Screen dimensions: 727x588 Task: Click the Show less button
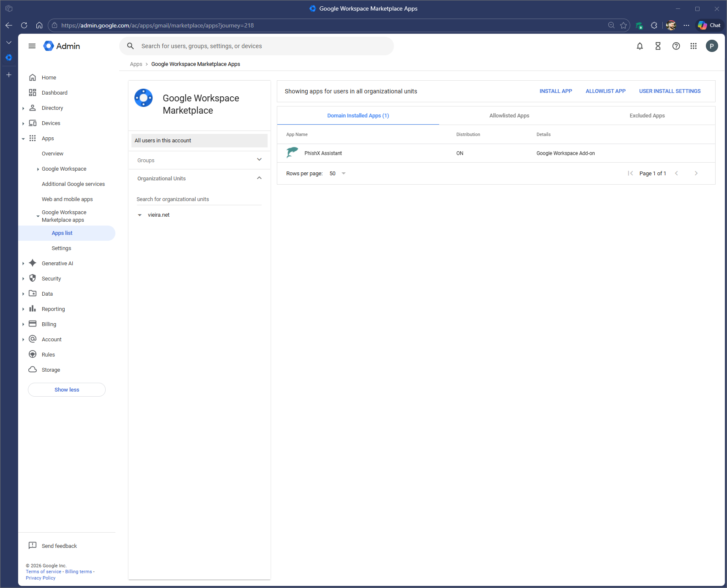tap(67, 389)
